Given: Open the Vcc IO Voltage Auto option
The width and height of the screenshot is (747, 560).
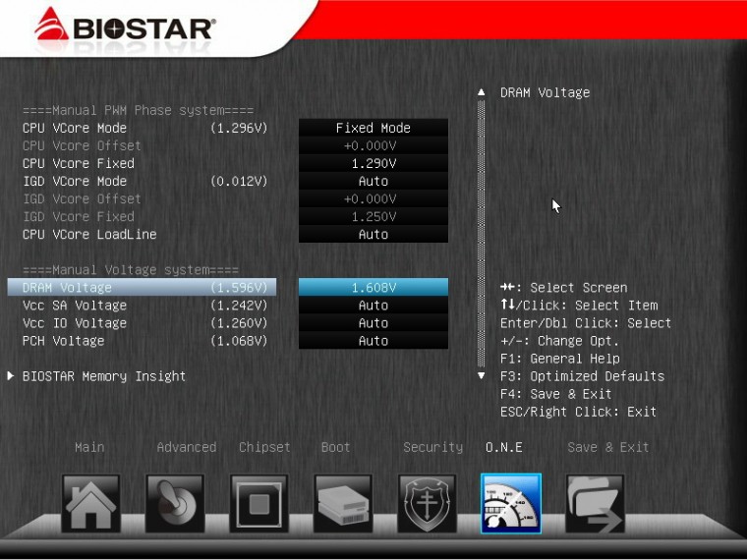Looking at the screenshot, I should (x=373, y=323).
